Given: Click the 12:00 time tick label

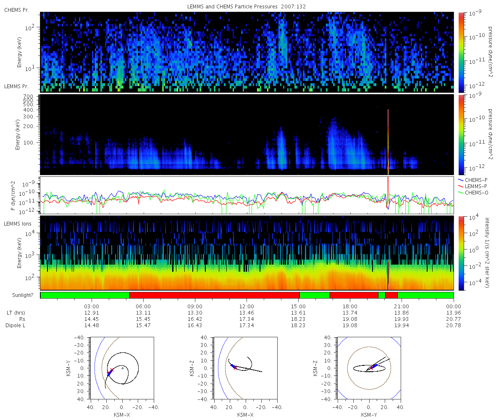Looking at the screenshot, I should 247,307.
